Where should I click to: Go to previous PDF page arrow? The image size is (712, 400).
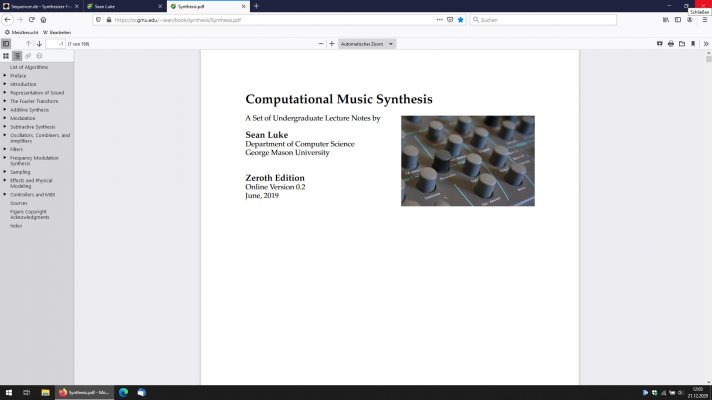click(x=28, y=44)
